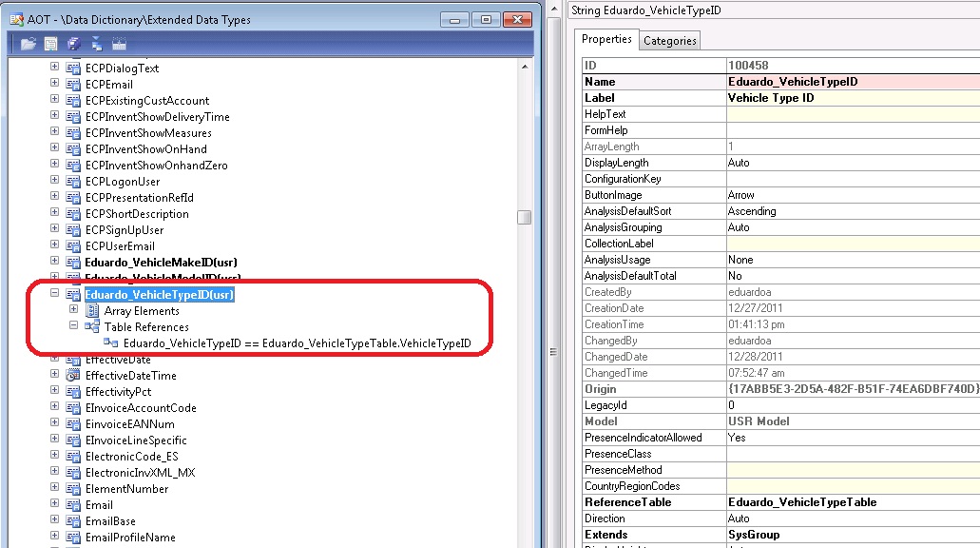
Task: Click the PresenceIndicatorAllowed value Yes
Action: point(854,438)
